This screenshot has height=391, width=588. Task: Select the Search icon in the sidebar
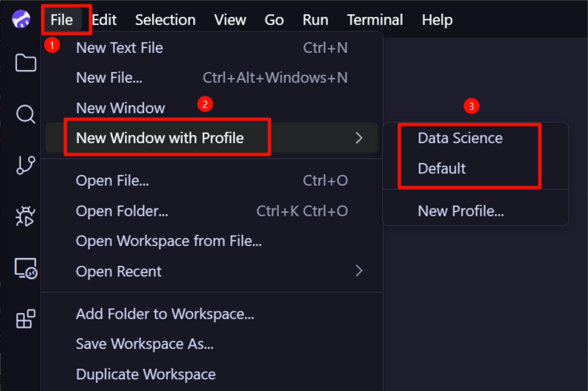[x=25, y=114]
